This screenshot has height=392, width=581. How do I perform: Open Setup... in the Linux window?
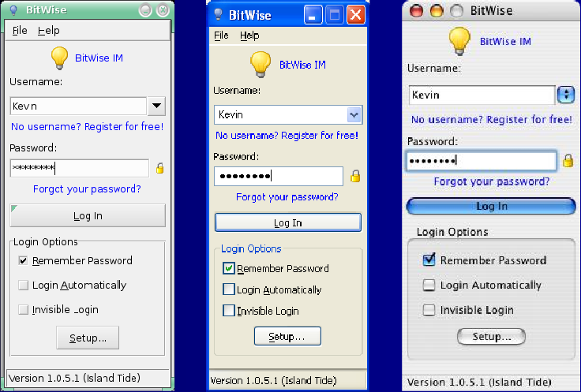point(88,338)
